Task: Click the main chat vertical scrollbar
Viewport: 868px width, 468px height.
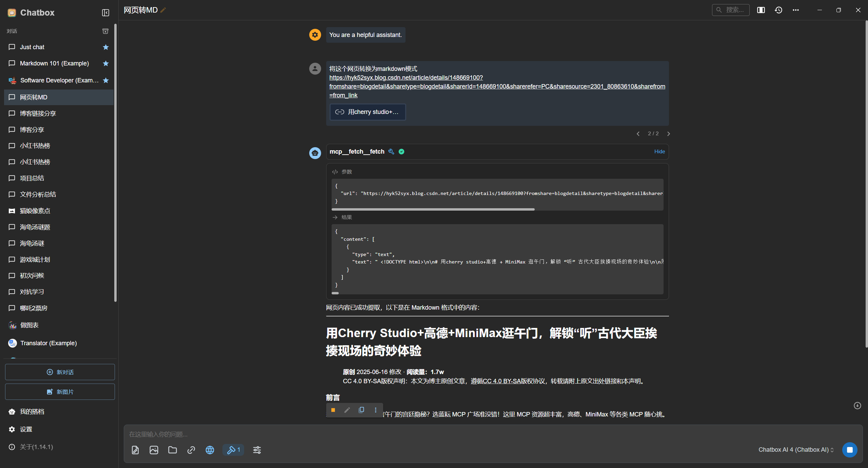Action: click(x=866, y=184)
